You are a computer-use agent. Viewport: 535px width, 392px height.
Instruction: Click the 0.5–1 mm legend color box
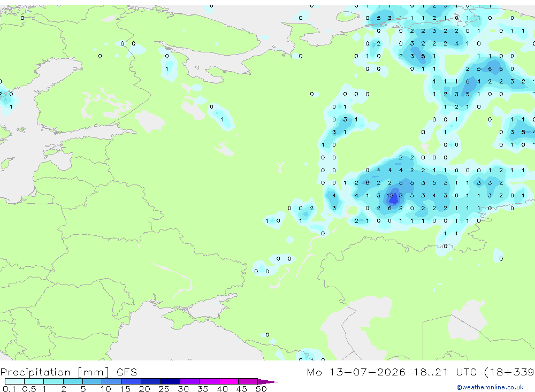pyautogui.click(x=34, y=381)
